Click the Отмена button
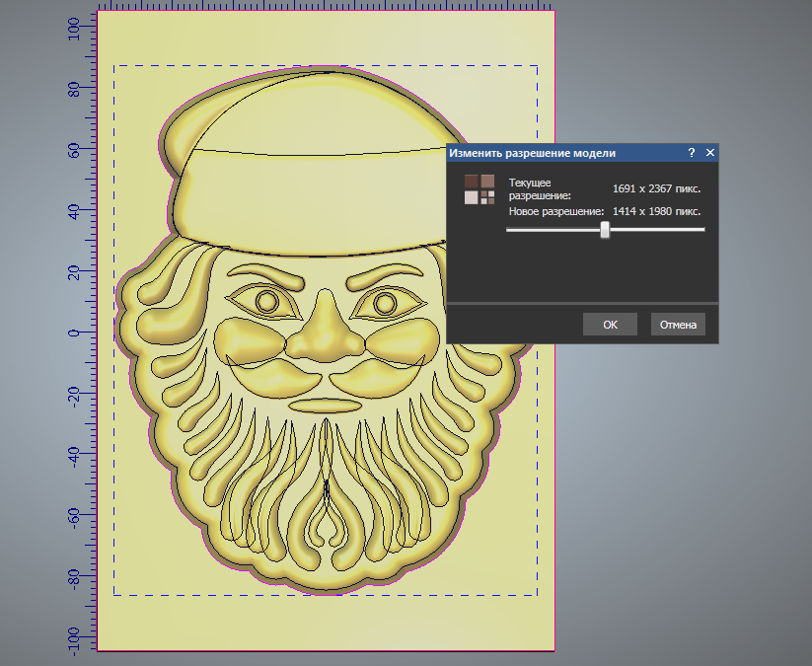Viewport: 812px width, 666px height. (x=678, y=325)
